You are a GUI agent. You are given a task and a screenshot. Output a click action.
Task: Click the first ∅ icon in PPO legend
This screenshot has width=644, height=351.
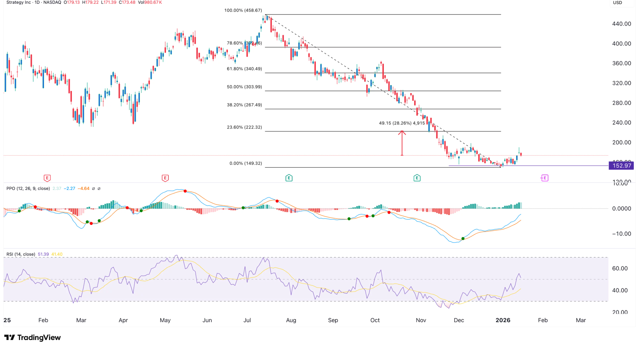pyautogui.click(x=93, y=189)
